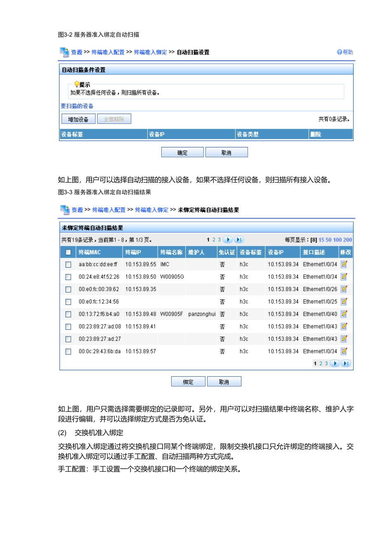
Task: Select terminal IP 10.153.89.57
Action: pos(141,351)
